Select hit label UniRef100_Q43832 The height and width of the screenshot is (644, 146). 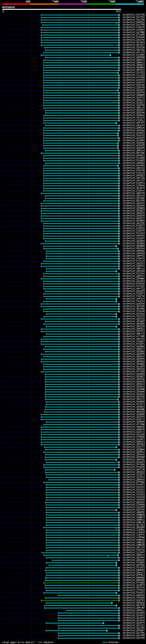(x=134, y=90)
